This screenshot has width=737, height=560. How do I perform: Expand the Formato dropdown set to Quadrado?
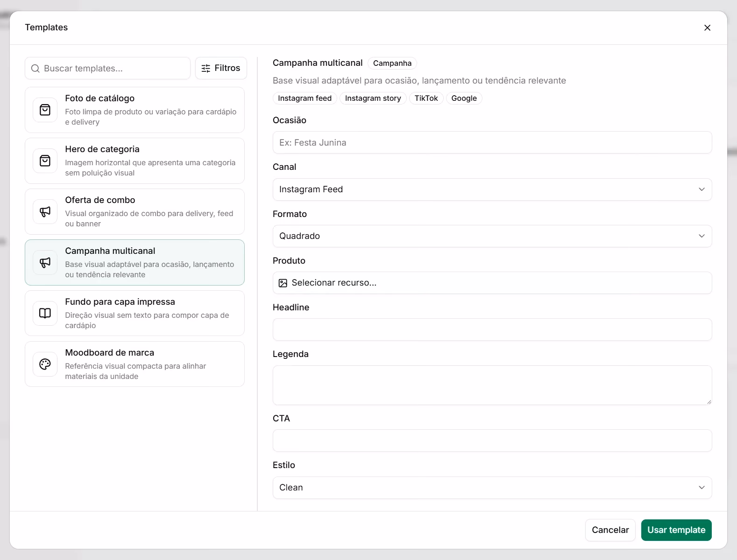click(492, 236)
